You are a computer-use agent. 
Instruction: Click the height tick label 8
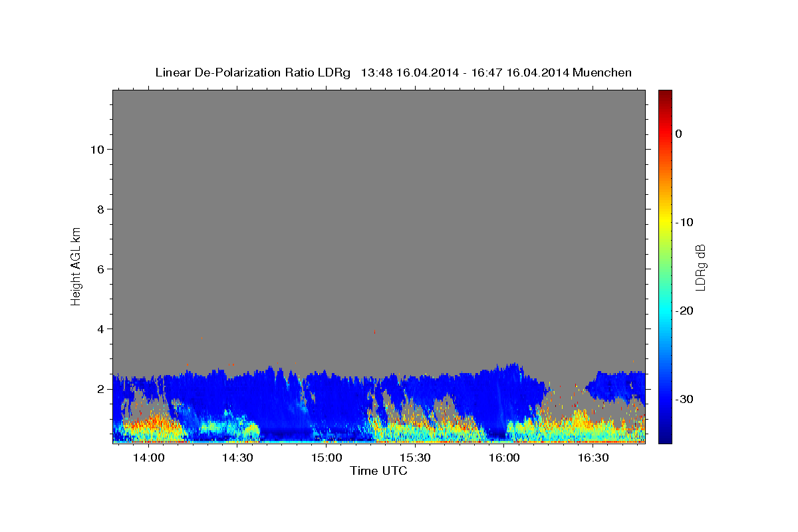click(x=99, y=209)
